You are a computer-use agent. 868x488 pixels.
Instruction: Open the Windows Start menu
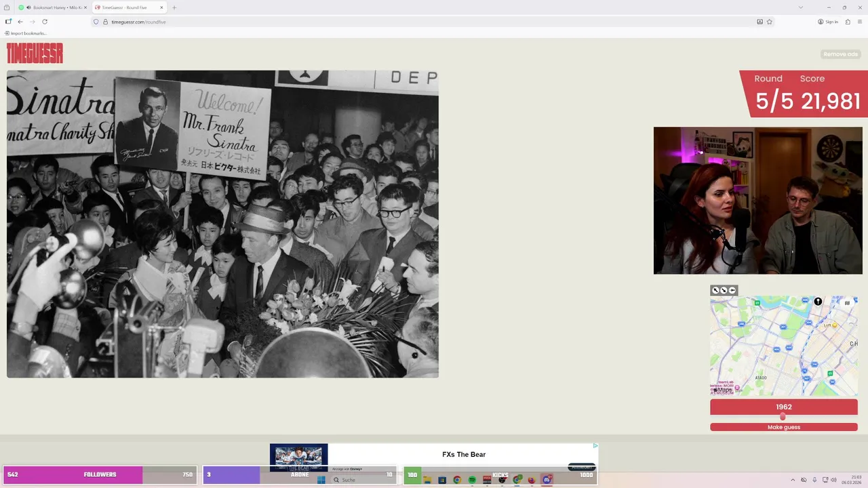pos(321,480)
